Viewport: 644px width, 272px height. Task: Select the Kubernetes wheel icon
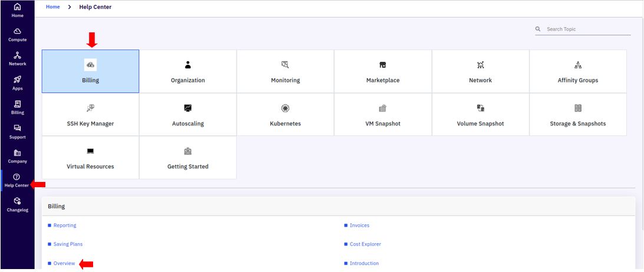point(285,108)
